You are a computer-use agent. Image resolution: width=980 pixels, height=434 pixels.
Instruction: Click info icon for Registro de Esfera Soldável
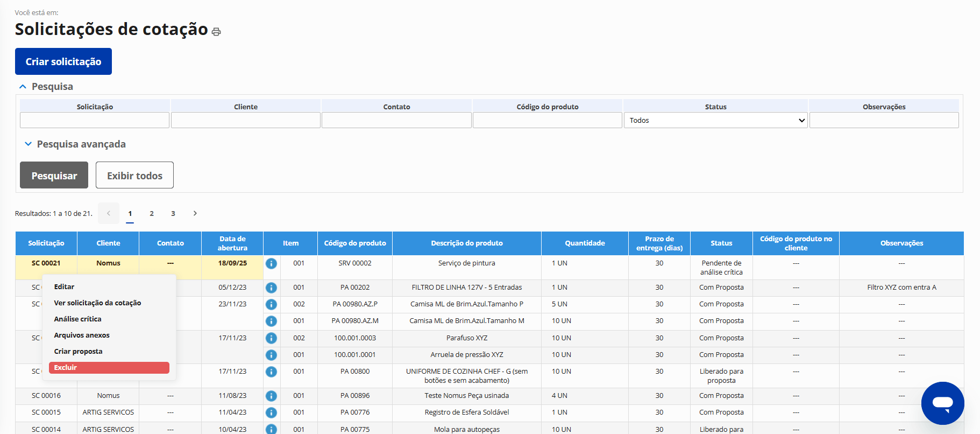272,412
